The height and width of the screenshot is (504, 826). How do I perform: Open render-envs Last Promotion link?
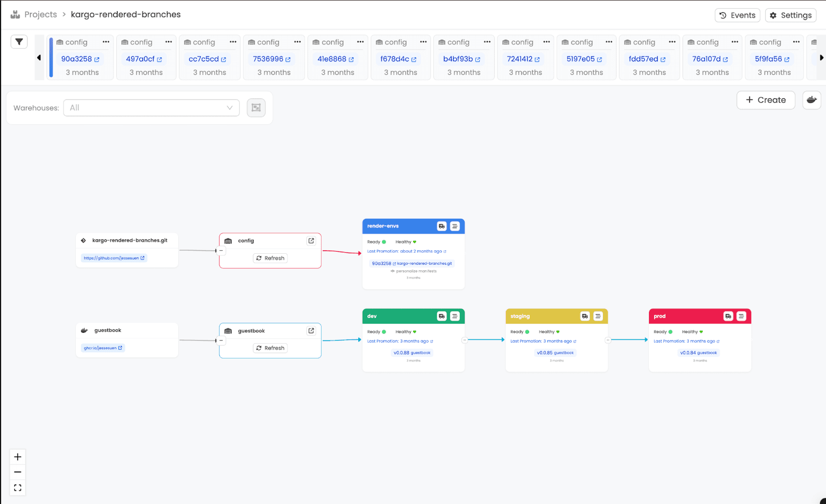point(407,251)
